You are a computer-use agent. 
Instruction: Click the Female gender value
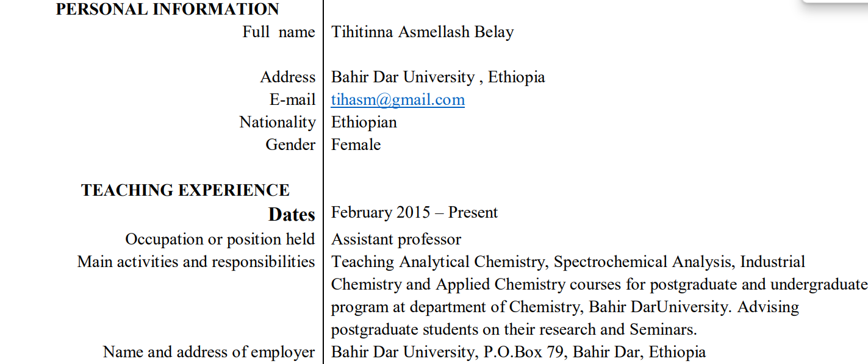pyautogui.click(x=356, y=145)
